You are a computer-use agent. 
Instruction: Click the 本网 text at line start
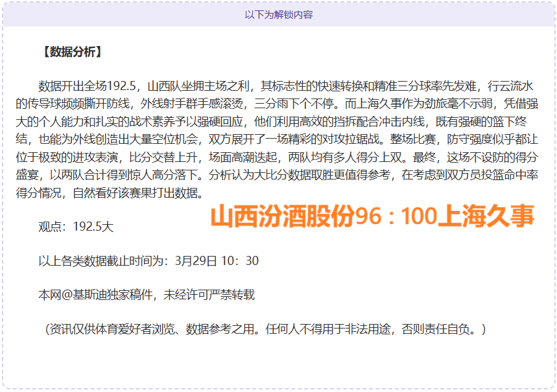click(x=49, y=294)
